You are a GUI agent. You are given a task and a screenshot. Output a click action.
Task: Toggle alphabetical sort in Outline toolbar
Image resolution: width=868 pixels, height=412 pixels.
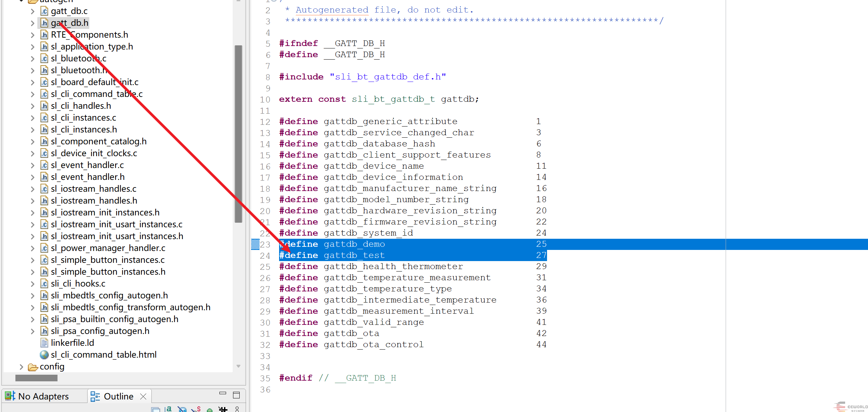[x=169, y=409]
